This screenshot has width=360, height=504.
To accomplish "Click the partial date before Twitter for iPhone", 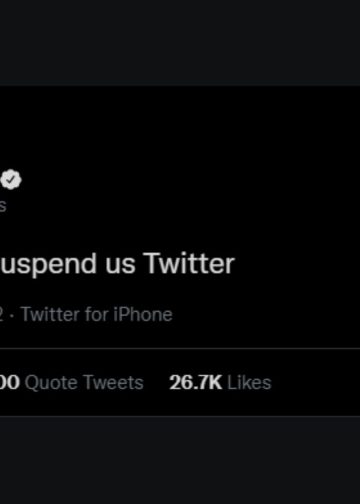I will point(2,314).
